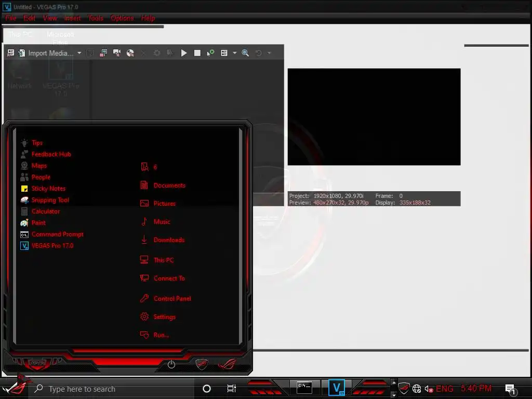Toggle the Auto Preview button

coord(211,53)
